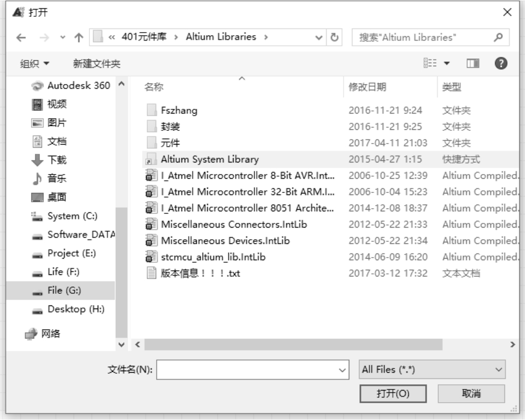Select File (G:) drive
525x420 pixels.
(60, 291)
